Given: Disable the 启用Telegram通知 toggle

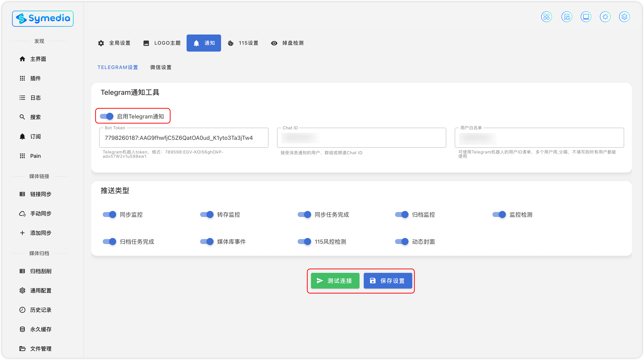Looking at the screenshot, I should tap(107, 116).
